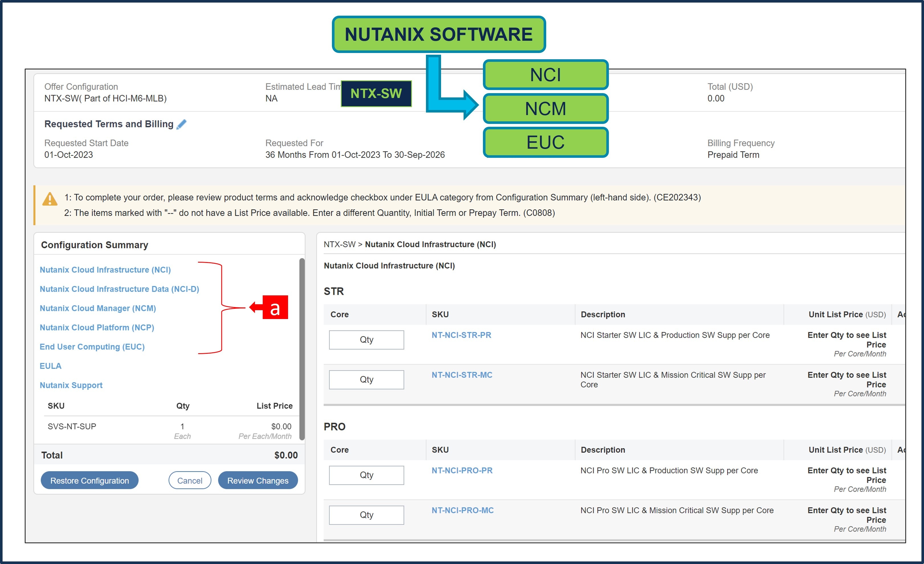Click Qty field for NT-NCI-STR-MC

366,379
